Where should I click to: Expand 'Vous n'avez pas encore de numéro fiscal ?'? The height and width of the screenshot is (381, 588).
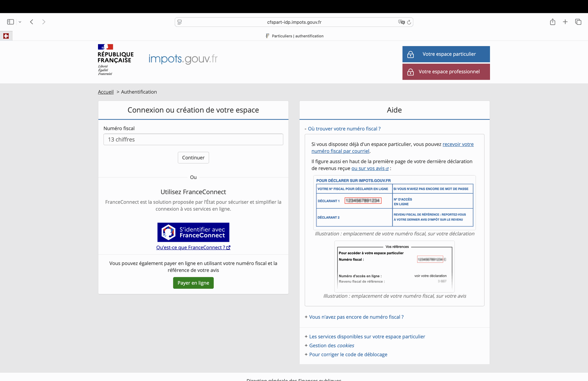tap(356, 317)
